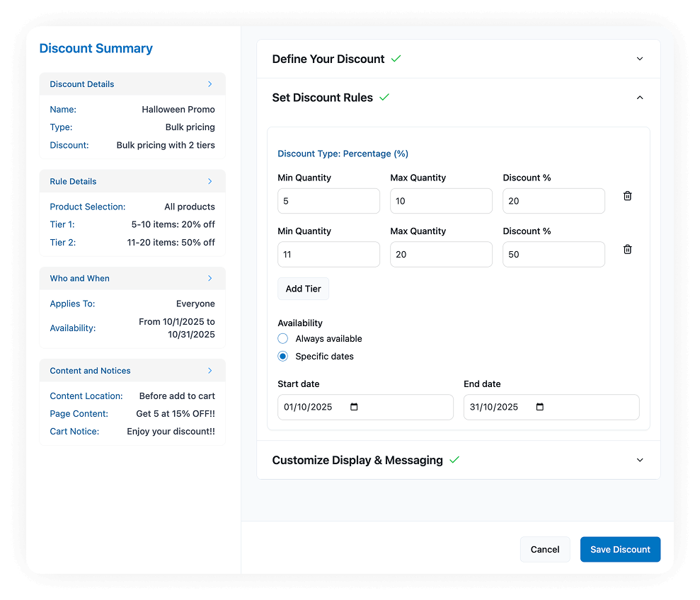Expand the Define Your Discount section
This screenshot has width=700, height=600.
pos(639,59)
